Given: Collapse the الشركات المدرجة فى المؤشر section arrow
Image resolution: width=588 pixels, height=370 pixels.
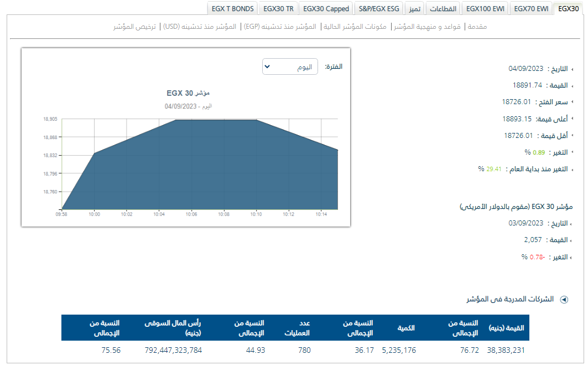Looking at the screenshot, I should 564,300.
